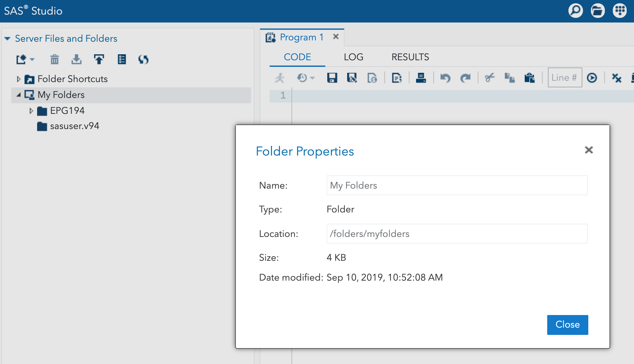This screenshot has height=364, width=634.
Task: Click the Redo icon in code toolbar
Action: [465, 78]
